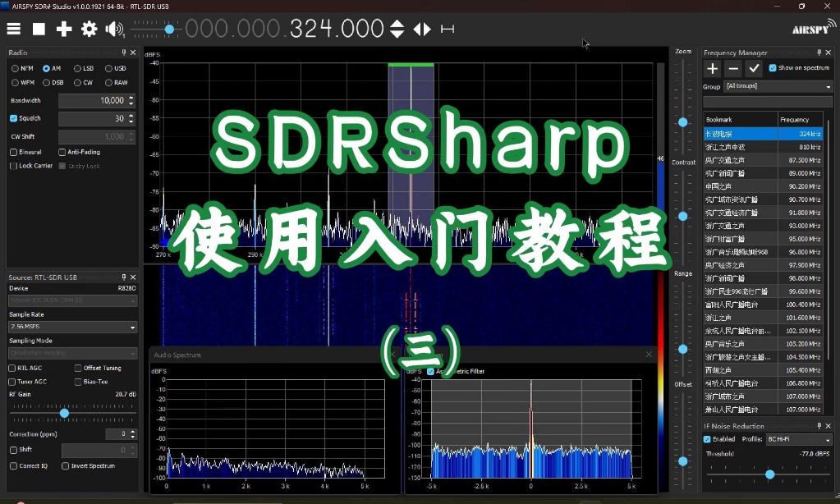Add new bookmark in Frequency Manager

(713, 69)
